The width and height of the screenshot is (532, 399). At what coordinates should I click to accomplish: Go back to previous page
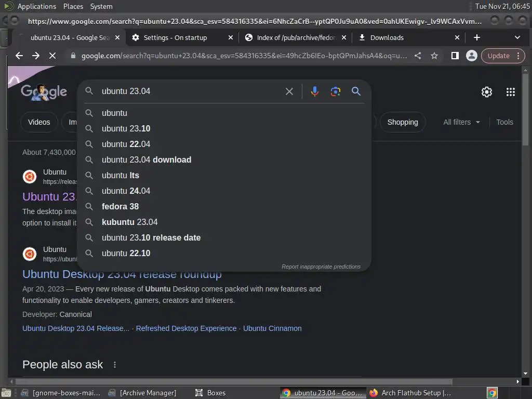(x=19, y=56)
